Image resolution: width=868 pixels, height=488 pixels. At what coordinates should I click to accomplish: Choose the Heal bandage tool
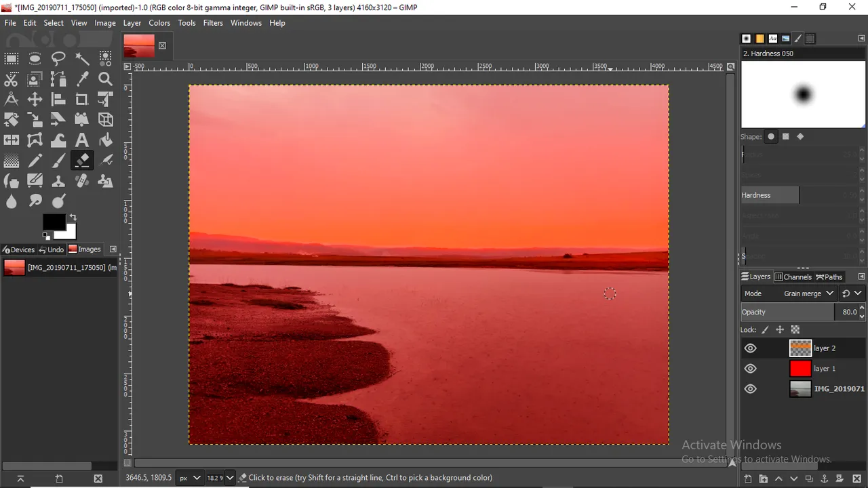82,181
